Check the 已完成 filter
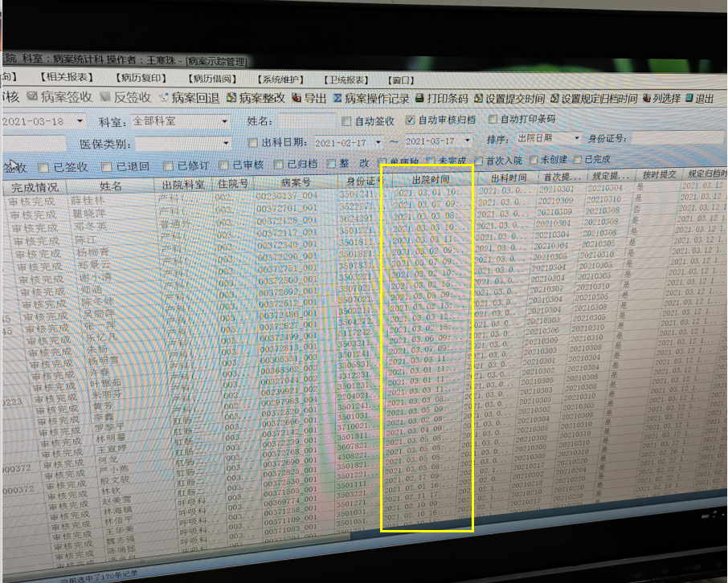 tap(578, 159)
